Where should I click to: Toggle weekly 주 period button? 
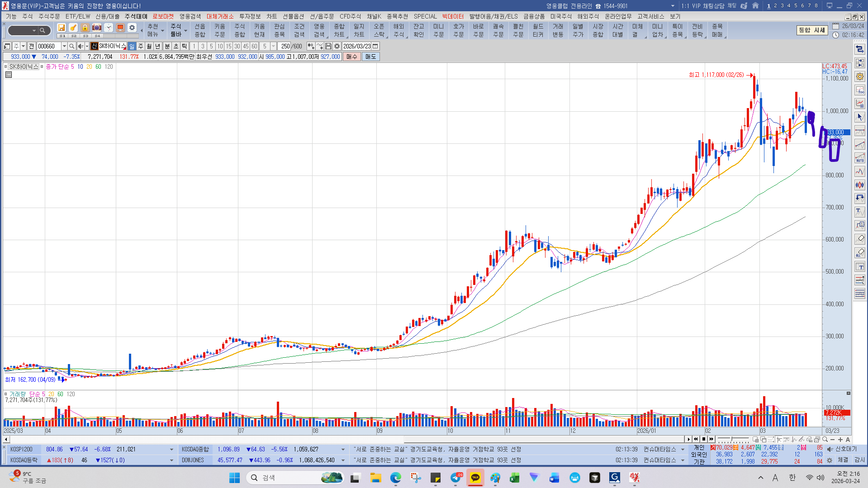point(141,46)
